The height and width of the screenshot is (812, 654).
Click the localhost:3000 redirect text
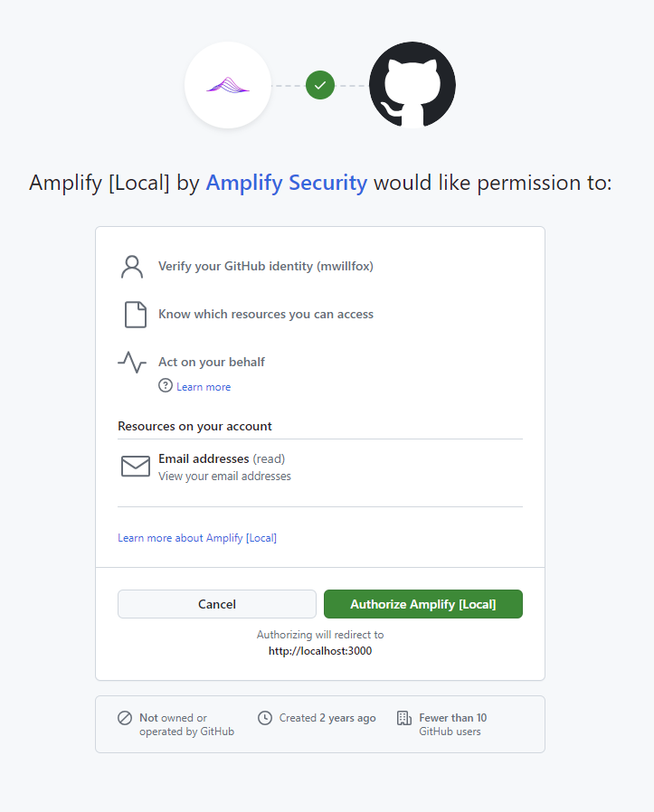click(x=320, y=650)
